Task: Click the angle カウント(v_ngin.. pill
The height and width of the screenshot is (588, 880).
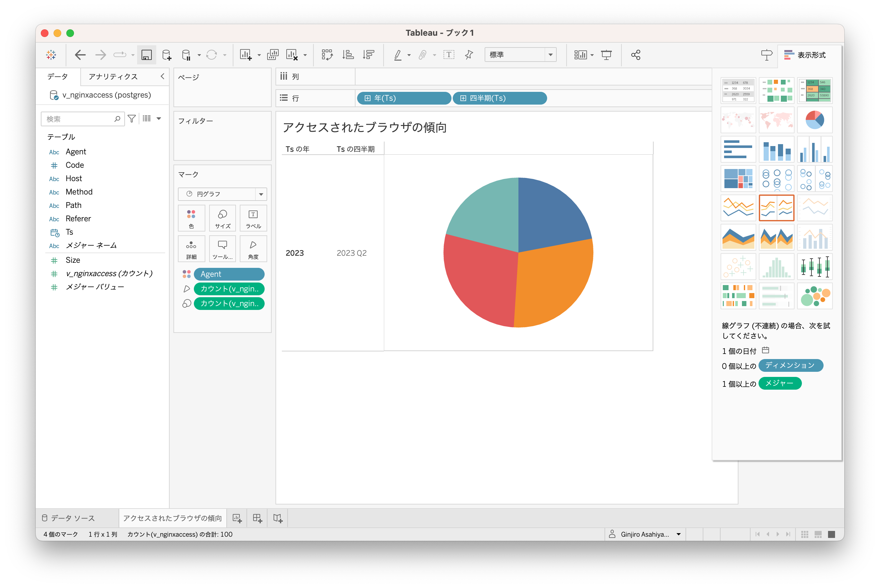Action: click(x=229, y=289)
